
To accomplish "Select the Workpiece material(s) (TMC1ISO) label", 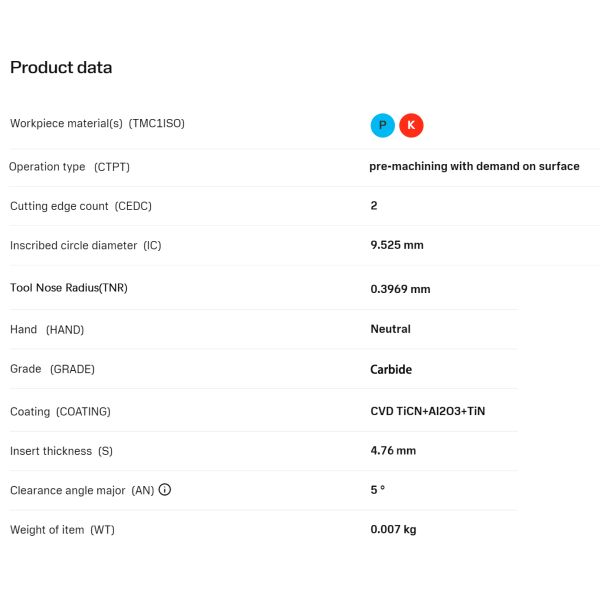I will (x=97, y=124).
